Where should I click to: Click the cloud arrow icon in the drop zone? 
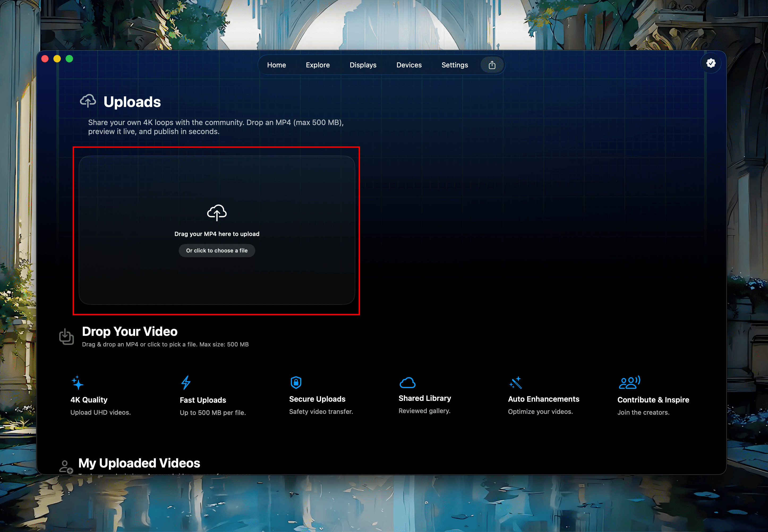(x=217, y=213)
